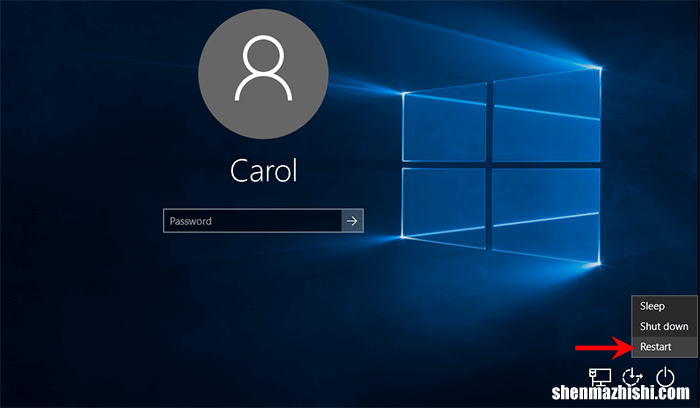
Task: Click Carol's user avatar picture
Action: 263,74
